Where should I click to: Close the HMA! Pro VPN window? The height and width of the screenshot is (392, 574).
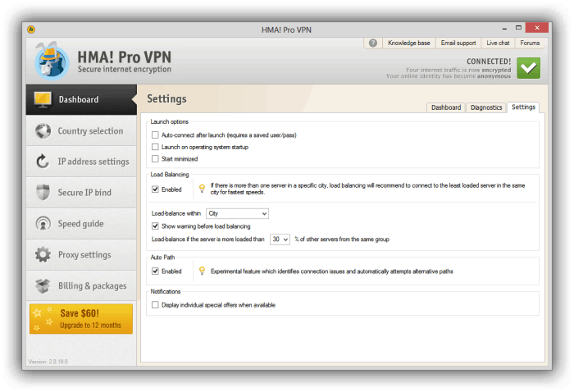tap(537, 28)
